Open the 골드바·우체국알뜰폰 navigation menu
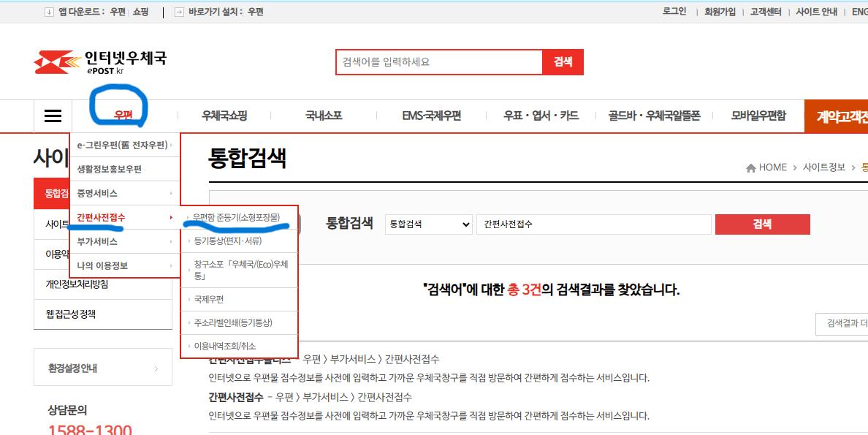The height and width of the screenshot is (435, 868). click(x=655, y=116)
